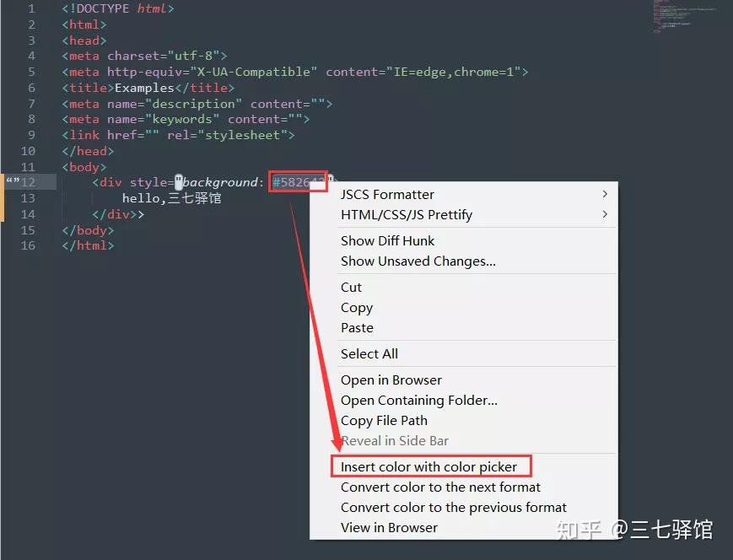Viewport: 733px width, 560px height.
Task: Choose "Open in Browser"
Action: coord(391,380)
